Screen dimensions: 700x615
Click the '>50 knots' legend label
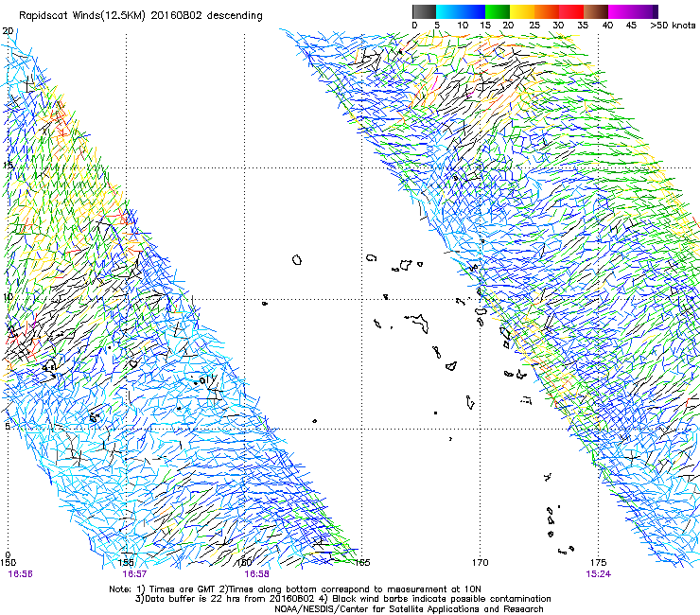(673, 26)
